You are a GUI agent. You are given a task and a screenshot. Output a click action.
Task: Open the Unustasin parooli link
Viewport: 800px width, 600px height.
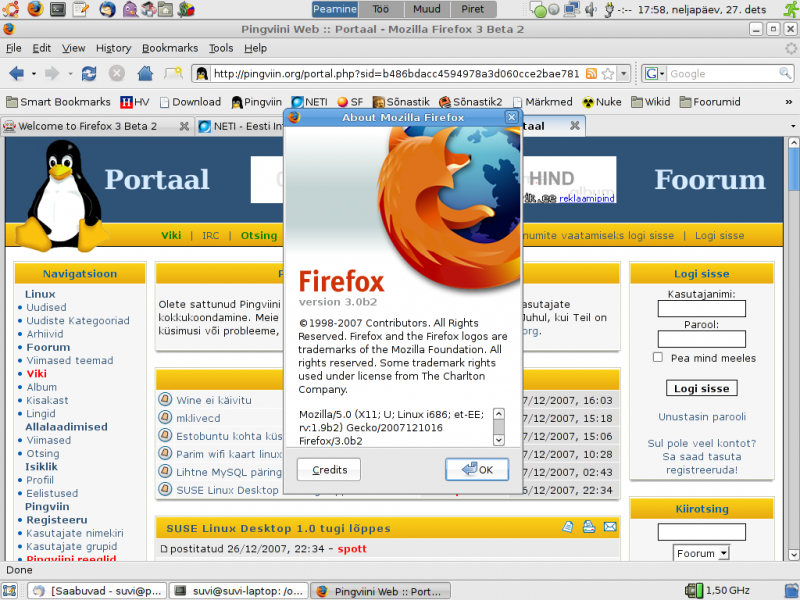(702, 417)
